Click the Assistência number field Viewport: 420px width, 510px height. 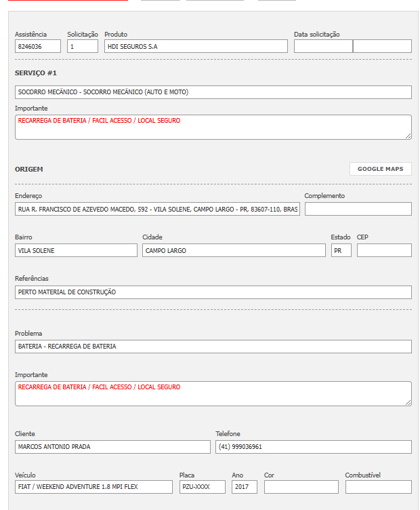point(38,46)
